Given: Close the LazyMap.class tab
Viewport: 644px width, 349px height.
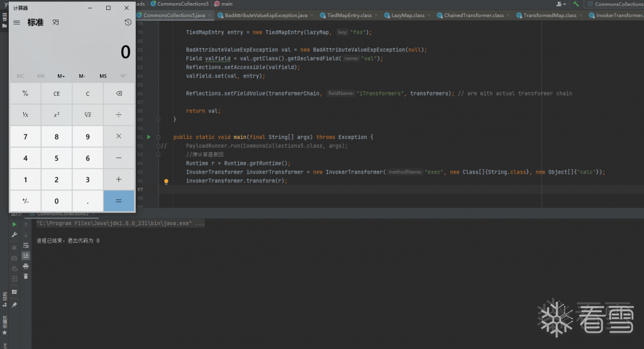Looking at the screenshot, I should [x=429, y=15].
